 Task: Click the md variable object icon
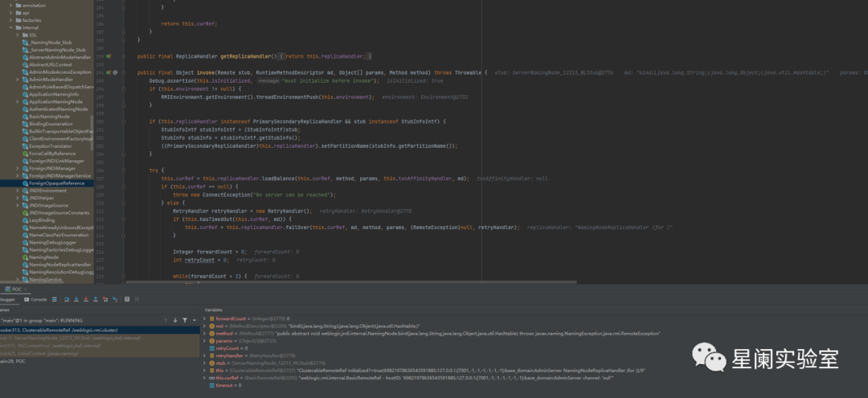(212, 326)
